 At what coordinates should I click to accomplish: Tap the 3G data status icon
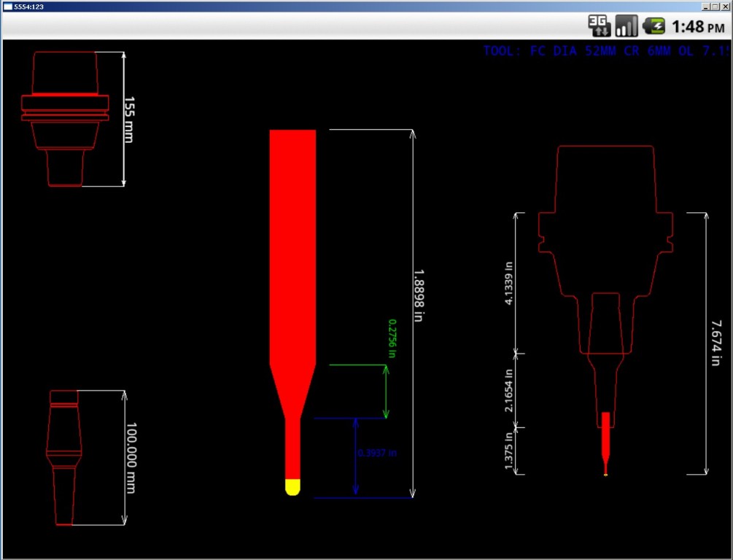point(599,26)
